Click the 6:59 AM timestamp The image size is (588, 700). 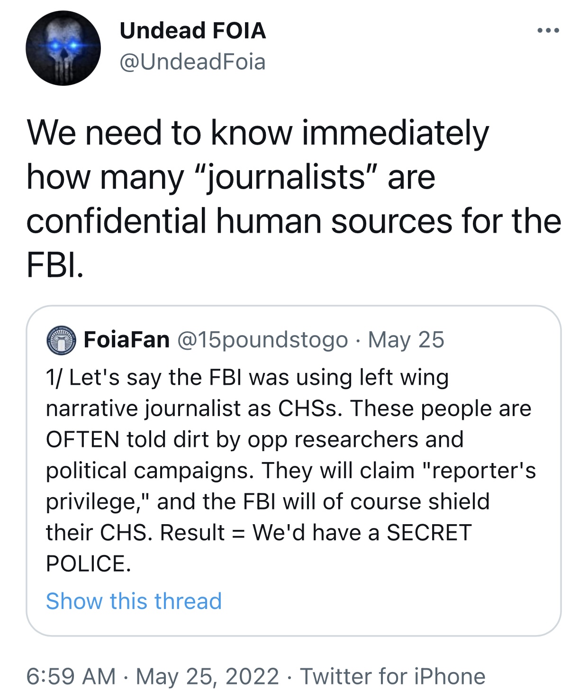click(71, 676)
